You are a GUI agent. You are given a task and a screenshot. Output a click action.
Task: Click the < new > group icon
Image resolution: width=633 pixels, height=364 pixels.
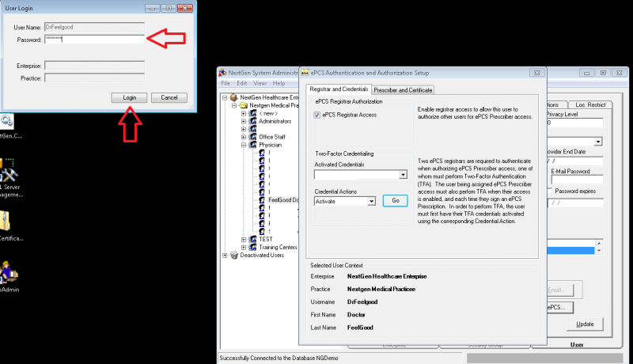[x=252, y=113]
